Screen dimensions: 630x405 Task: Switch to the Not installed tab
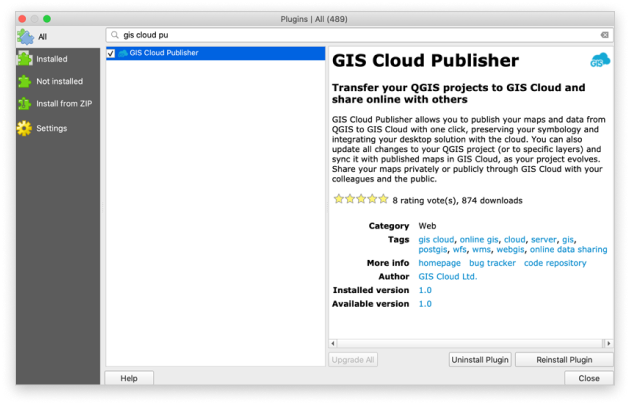pyautogui.click(x=58, y=81)
